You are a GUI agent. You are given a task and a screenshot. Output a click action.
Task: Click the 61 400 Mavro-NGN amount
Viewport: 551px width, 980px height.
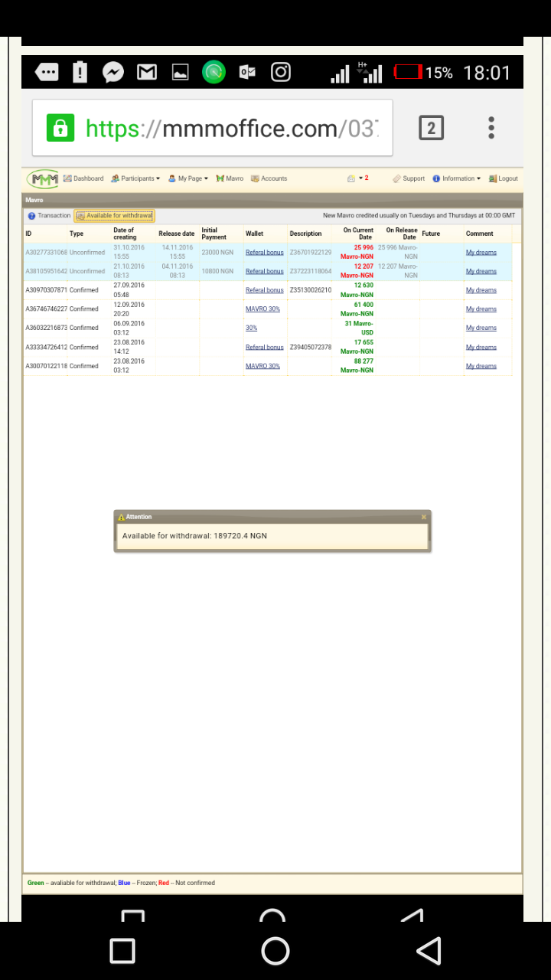coord(357,309)
